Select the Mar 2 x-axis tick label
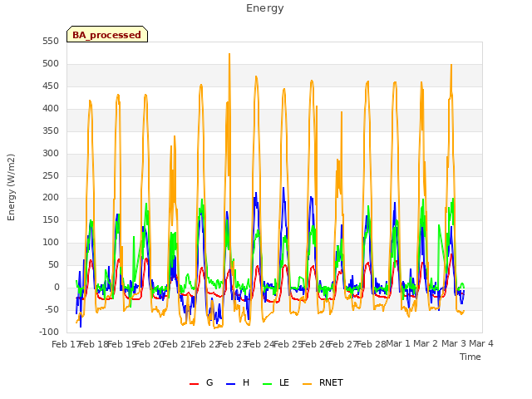This screenshot has height=399, width=532. coord(426,343)
